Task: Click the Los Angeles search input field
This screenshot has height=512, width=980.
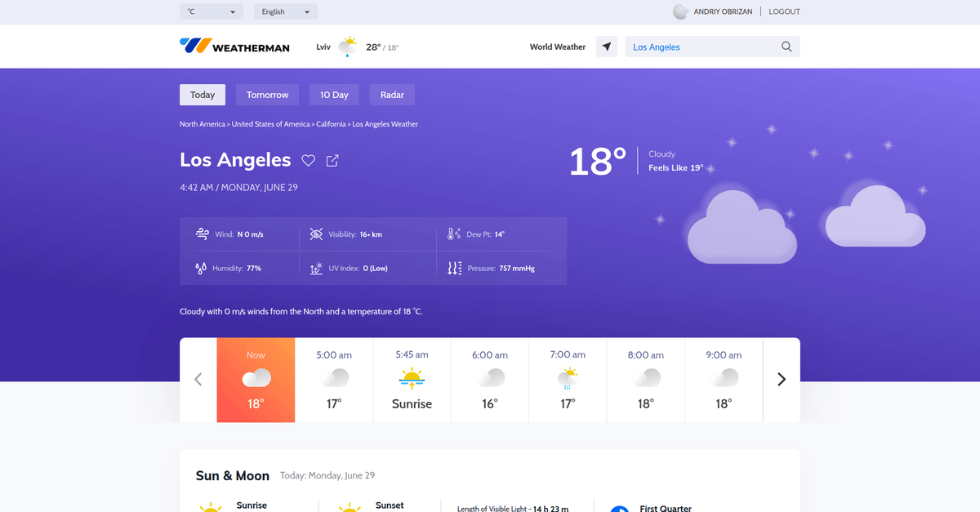Action: tap(702, 47)
